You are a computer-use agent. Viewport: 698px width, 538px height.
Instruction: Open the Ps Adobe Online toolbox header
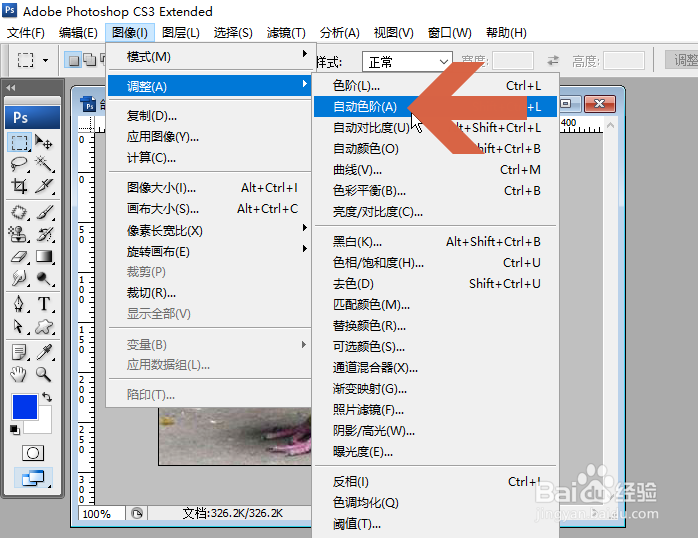[32, 117]
